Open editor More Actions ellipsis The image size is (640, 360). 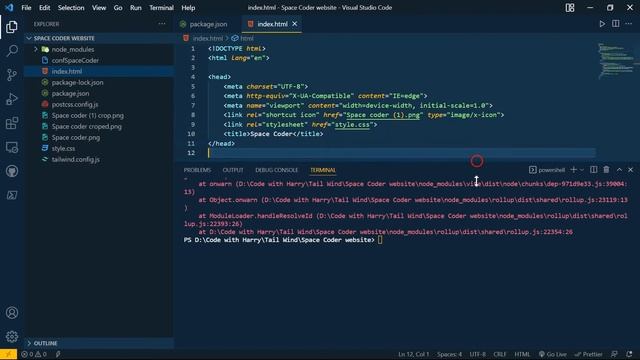629,24
